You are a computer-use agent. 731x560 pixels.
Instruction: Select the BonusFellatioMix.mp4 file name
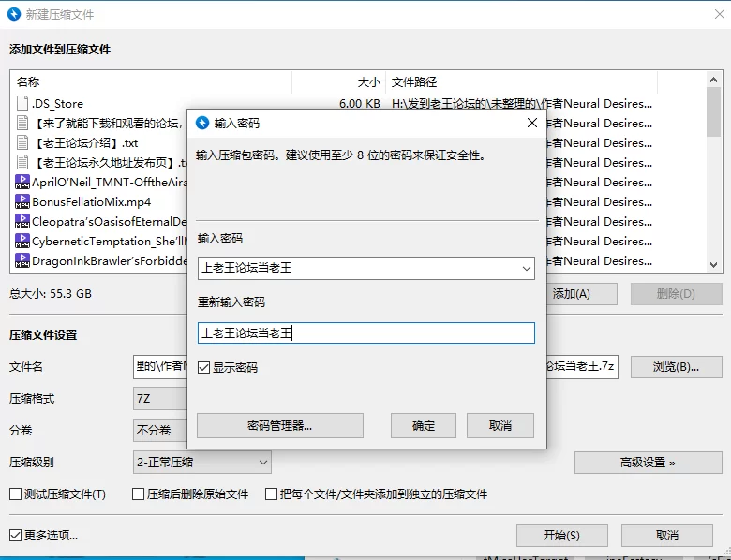92,201
